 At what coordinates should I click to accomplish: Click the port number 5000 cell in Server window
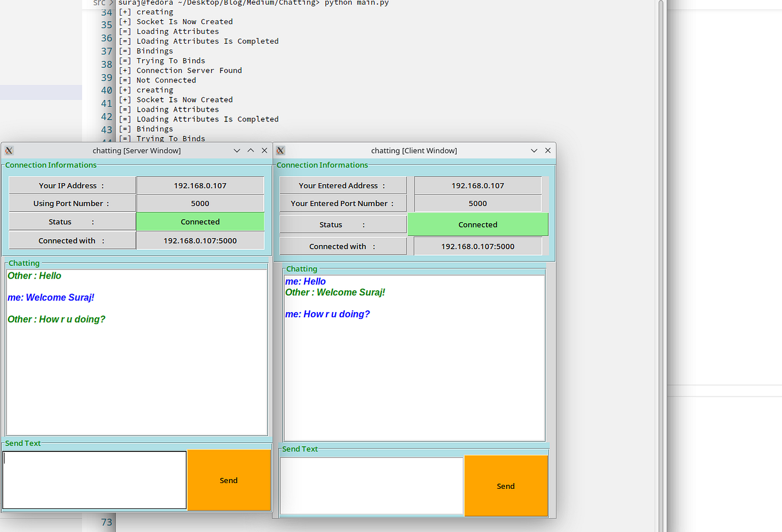[200, 203]
